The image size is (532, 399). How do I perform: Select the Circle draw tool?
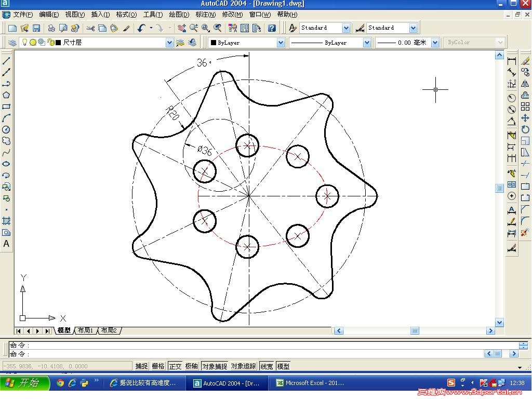[x=6, y=129]
